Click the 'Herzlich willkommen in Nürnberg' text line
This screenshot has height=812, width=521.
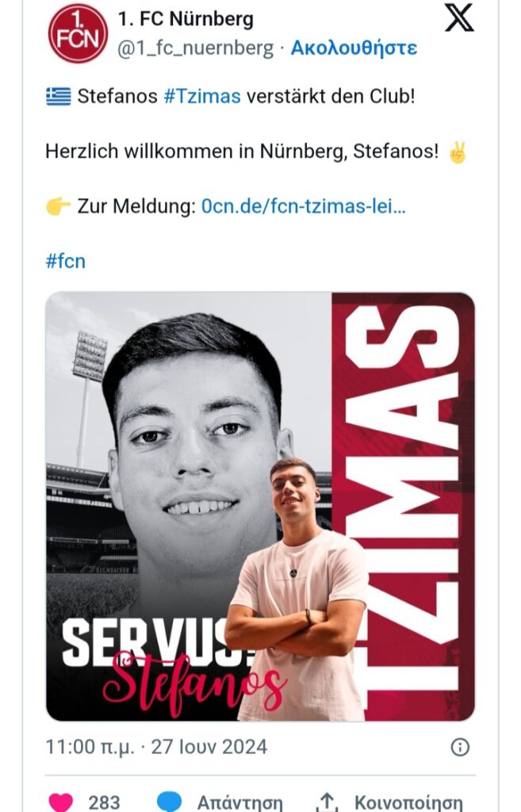coord(242,151)
